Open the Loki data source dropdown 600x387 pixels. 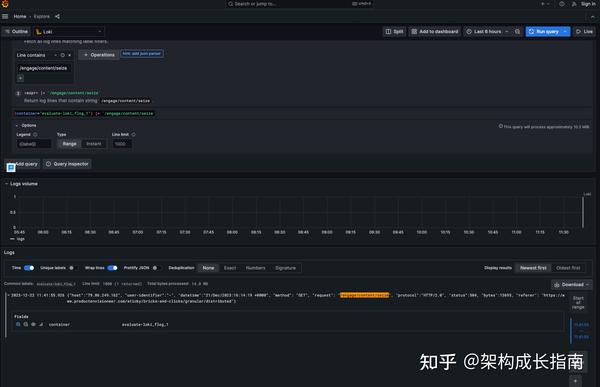pos(69,32)
